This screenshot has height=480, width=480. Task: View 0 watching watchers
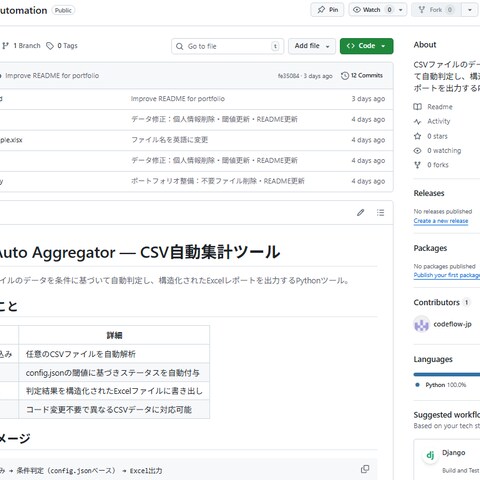444,150
